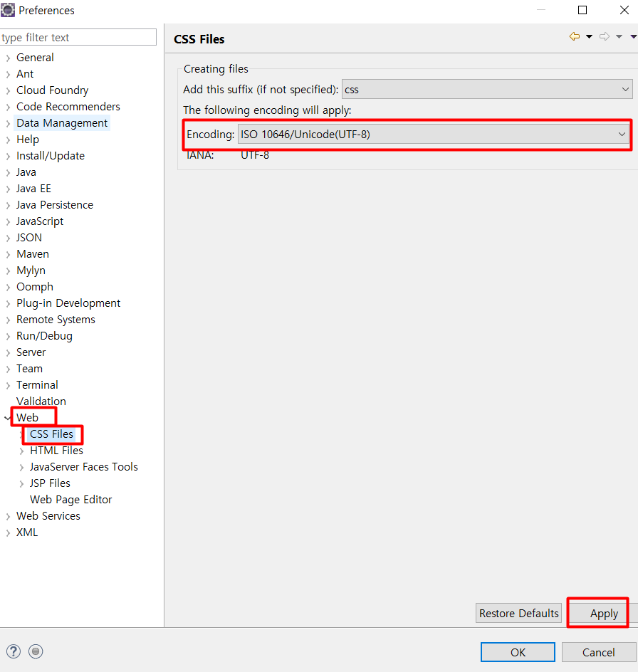This screenshot has width=638, height=672.
Task: Click the back navigation arrow icon
Action: click(574, 36)
